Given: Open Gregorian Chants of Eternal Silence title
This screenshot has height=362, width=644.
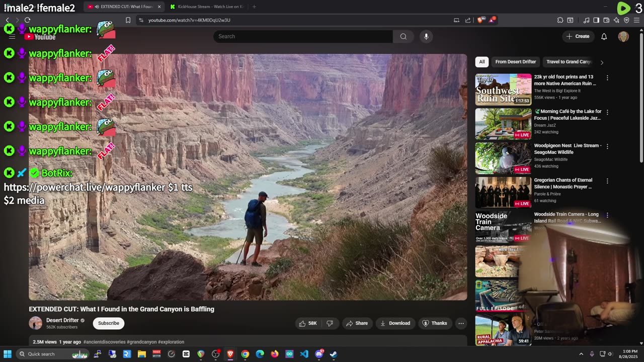Looking at the screenshot, I should [x=563, y=183].
